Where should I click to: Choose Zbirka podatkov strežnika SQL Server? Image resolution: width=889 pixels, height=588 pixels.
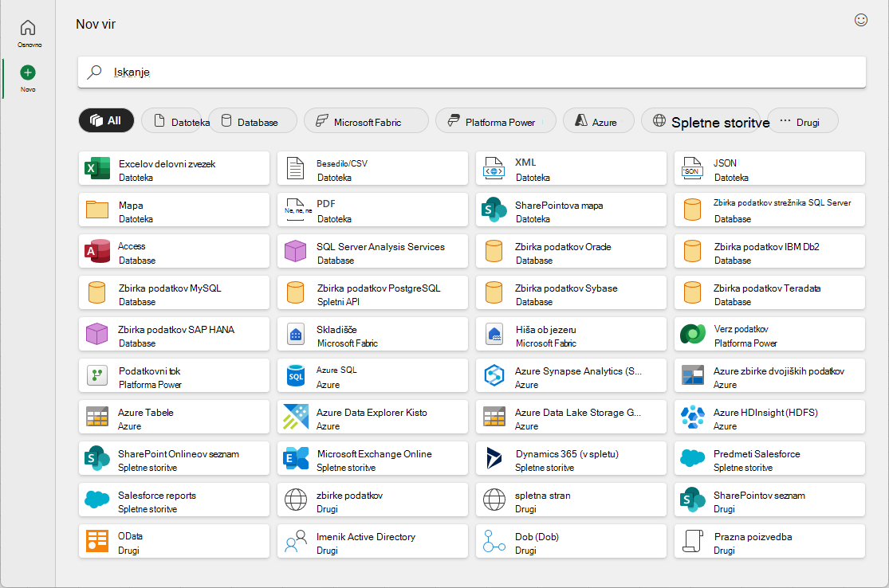(x=769, y=210)
